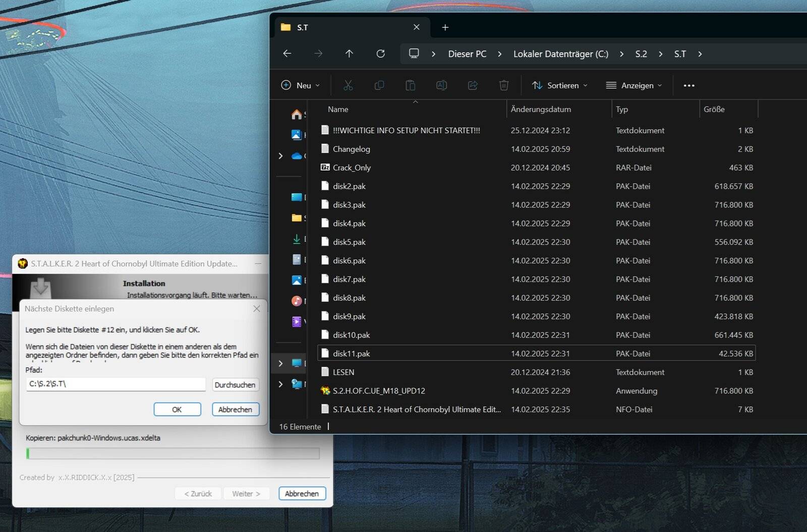Click the monitor icon in address bar
Viewport: 807px width, 532px height.
(414, 53)
